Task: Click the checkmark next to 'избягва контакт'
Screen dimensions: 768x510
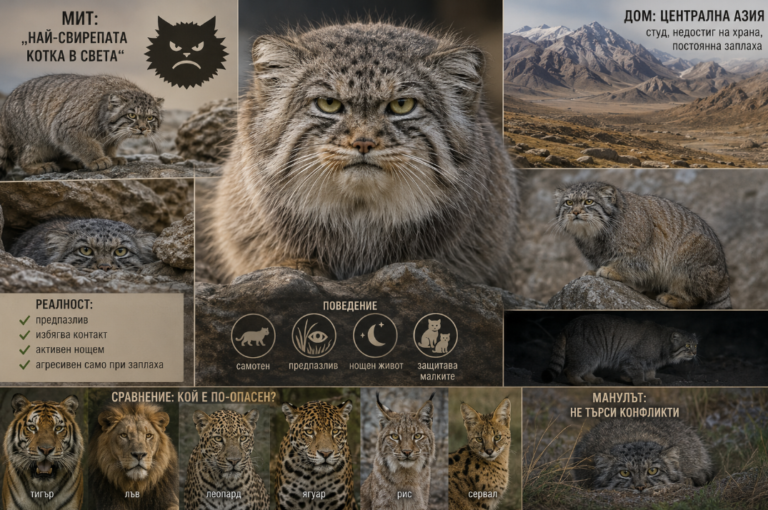Action: (x=24, y=335)
